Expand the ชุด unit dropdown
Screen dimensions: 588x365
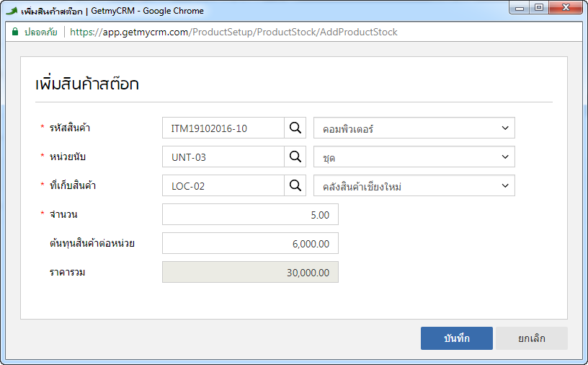[414, 157]
